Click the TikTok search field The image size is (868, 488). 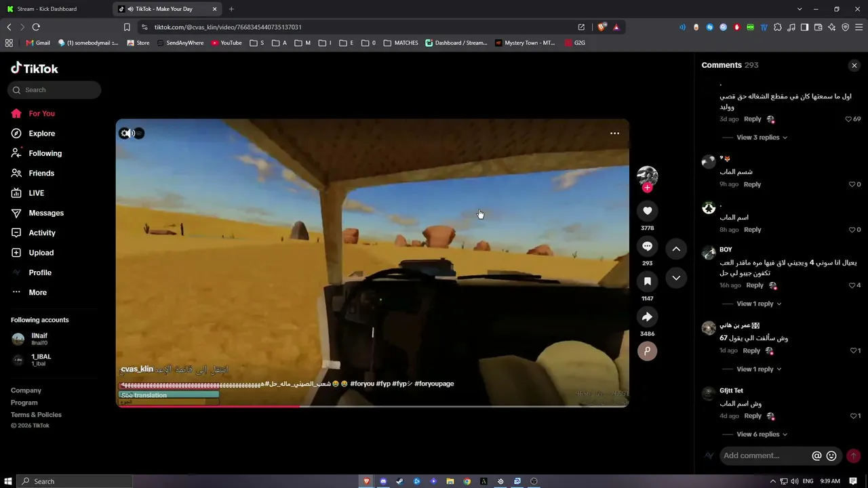pos(54,90)
